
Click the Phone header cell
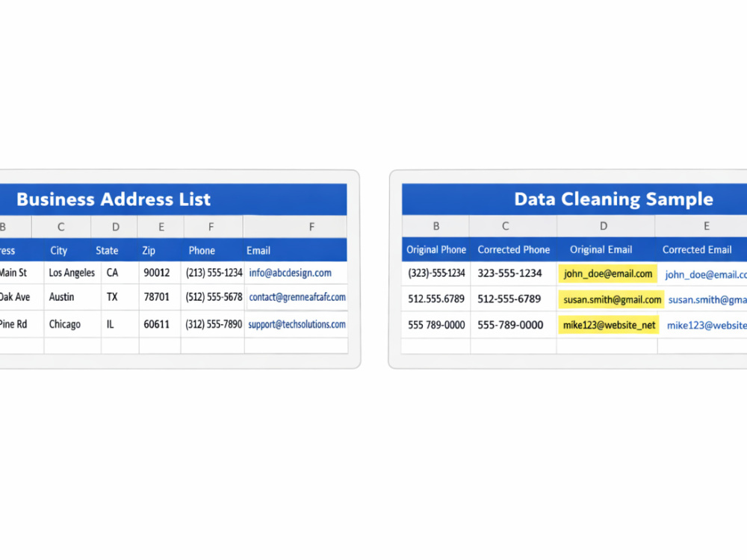click(202, 250)
